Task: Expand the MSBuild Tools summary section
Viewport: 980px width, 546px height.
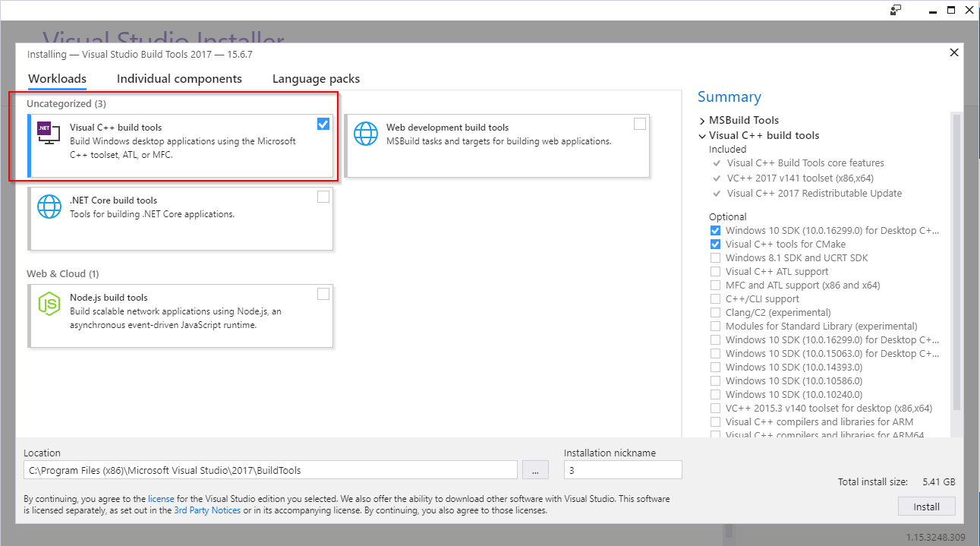Action: (701, 120)
